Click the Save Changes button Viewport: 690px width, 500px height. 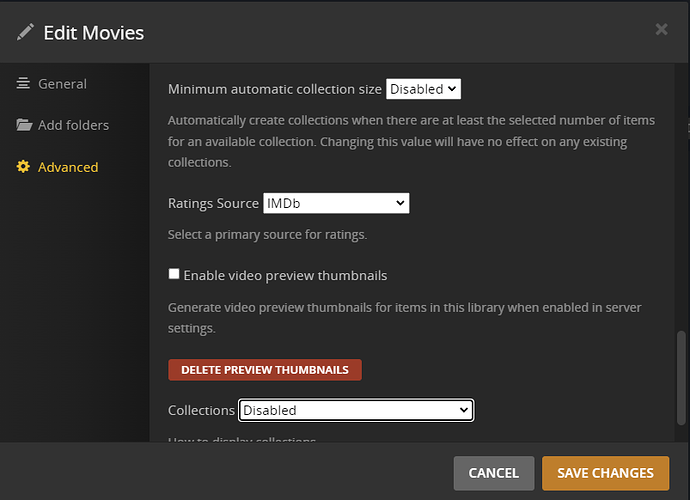click(606, 473)
